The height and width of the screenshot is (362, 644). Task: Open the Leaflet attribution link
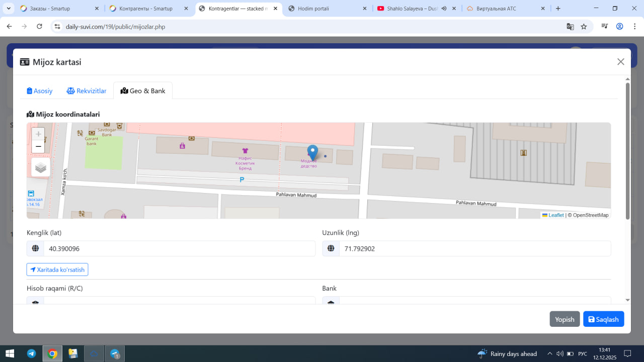pyautogui.click(x=555, y=215)
